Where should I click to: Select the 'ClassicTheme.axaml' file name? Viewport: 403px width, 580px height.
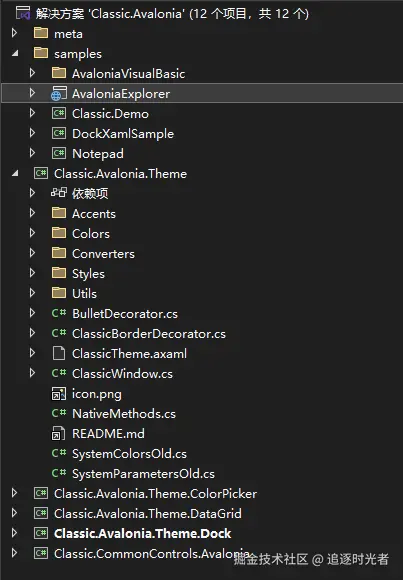[130, 354]
